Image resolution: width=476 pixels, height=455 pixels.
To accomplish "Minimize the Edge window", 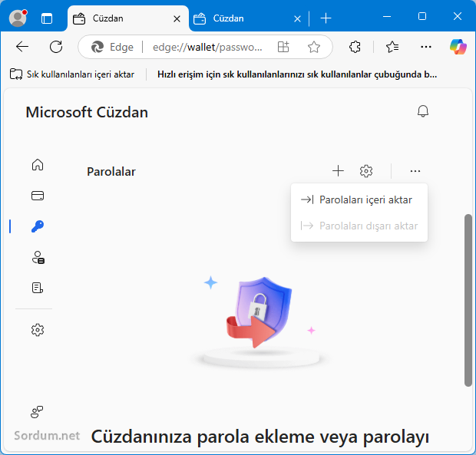I will (387, 17).
